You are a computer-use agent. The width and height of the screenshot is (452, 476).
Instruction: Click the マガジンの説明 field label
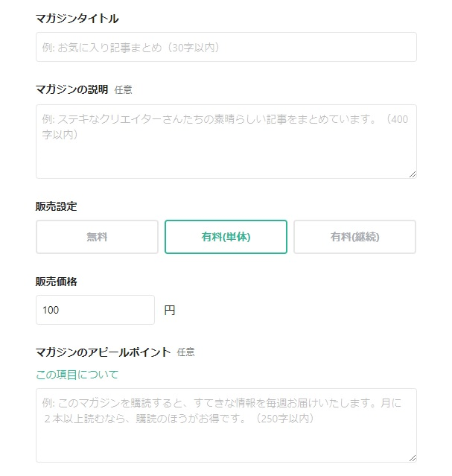click(x=72, y=89)
